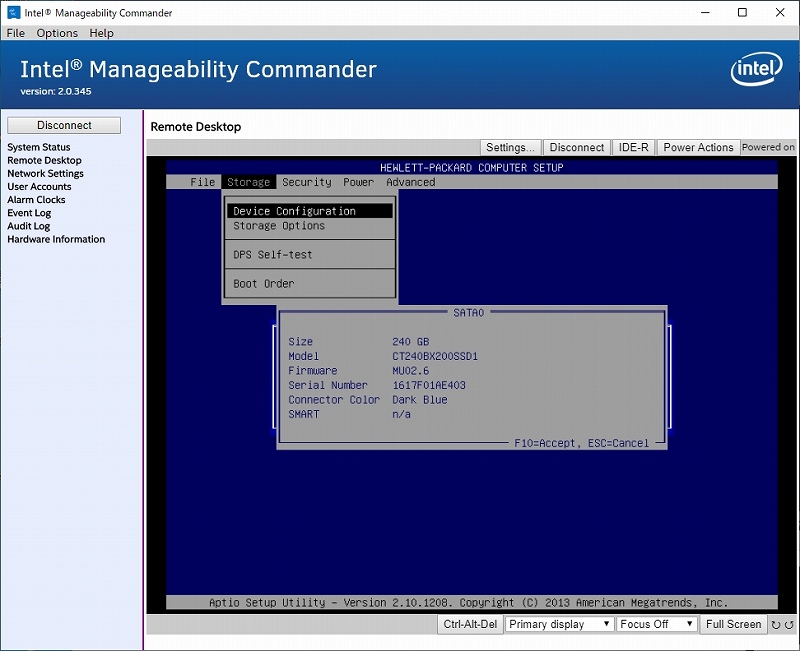The width and height of the screenshot is (800, 651).
Task: Click the size value 240 GB
Action: [411, 342]
